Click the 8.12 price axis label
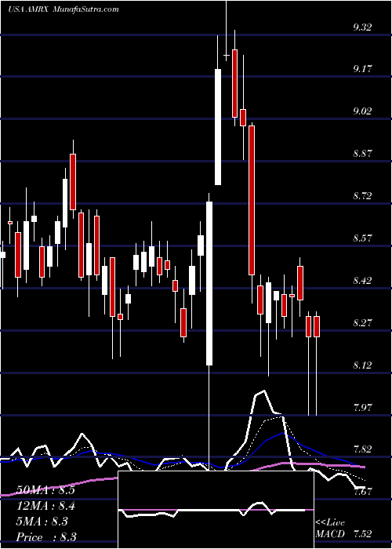The width and height of the screenshot is (392, 549). coord(362,365)
